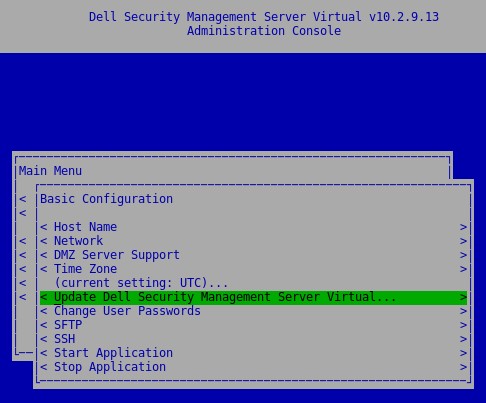Image resolution: width=486 pixels, height=403 pixels.
Task: Click right chevron on Start Application row
Action: pyautogui.click(x=463, y=353)
